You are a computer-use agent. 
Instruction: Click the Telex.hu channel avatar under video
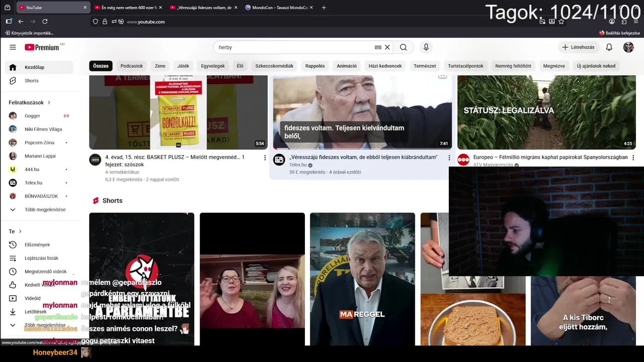coord(279,160)
